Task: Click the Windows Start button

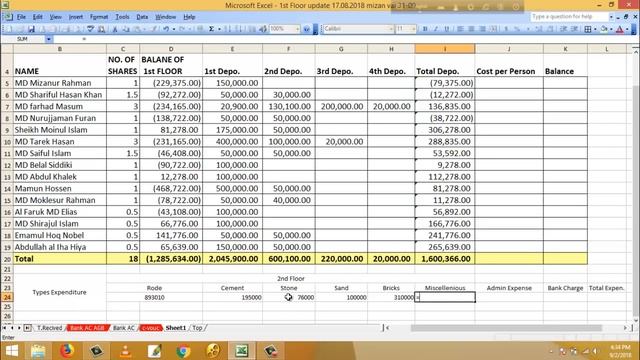Action: coord(11,351)
